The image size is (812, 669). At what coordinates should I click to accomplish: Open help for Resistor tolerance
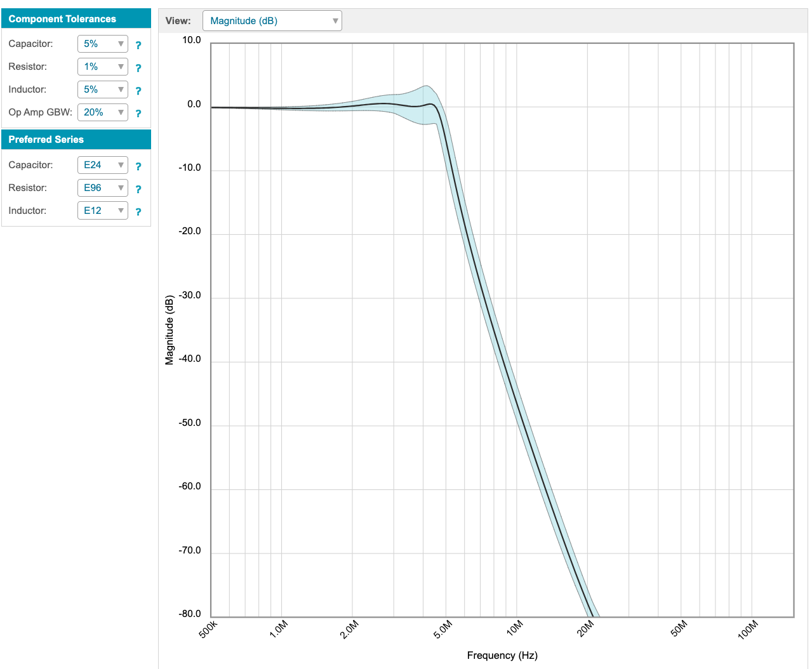pos(138,68)
